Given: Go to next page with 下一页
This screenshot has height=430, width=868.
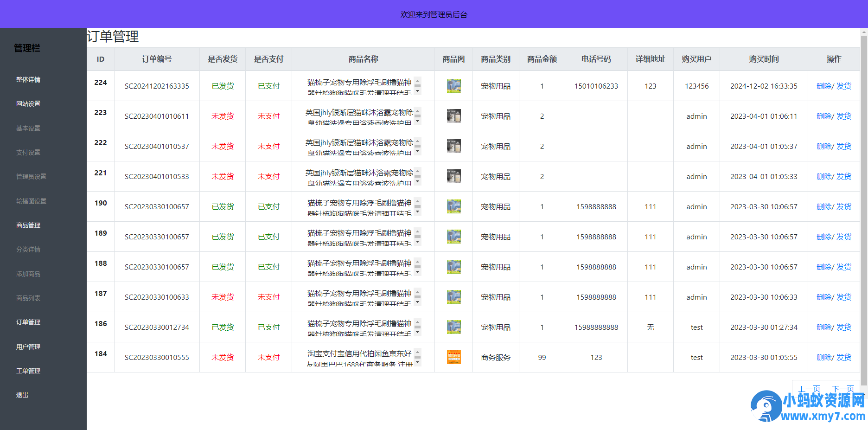Looking at the screenshot, I should (844, 388).
